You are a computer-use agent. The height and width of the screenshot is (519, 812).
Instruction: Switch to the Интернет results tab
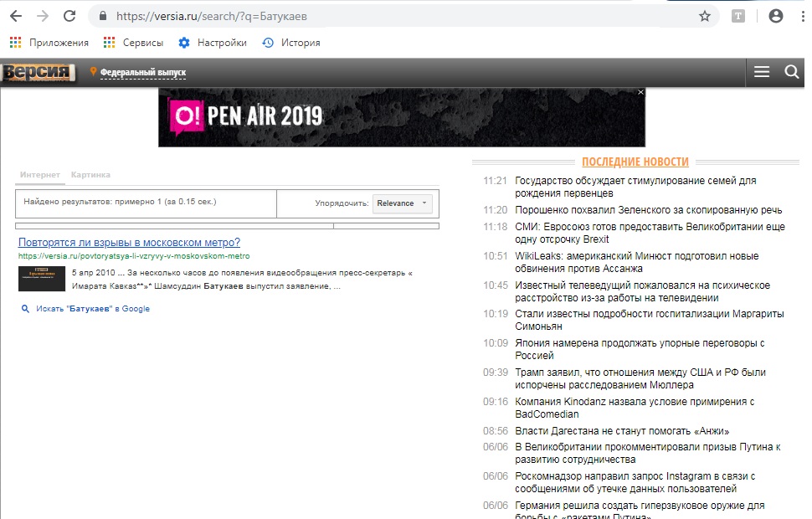pos(40,175)
